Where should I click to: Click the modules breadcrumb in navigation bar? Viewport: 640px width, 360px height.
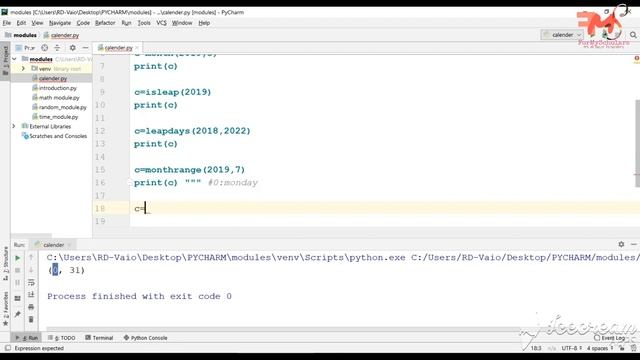point(21,35)
